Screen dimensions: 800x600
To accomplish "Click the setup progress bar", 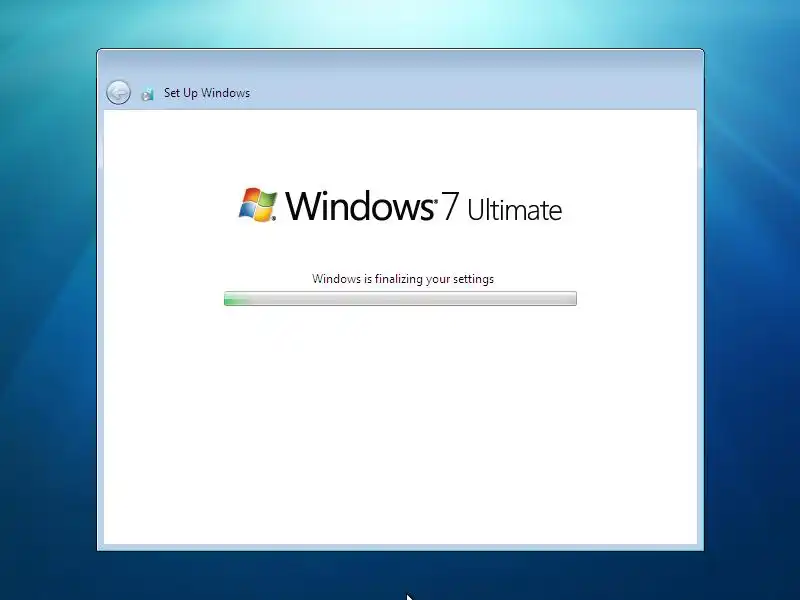I will tap(400, 298).
